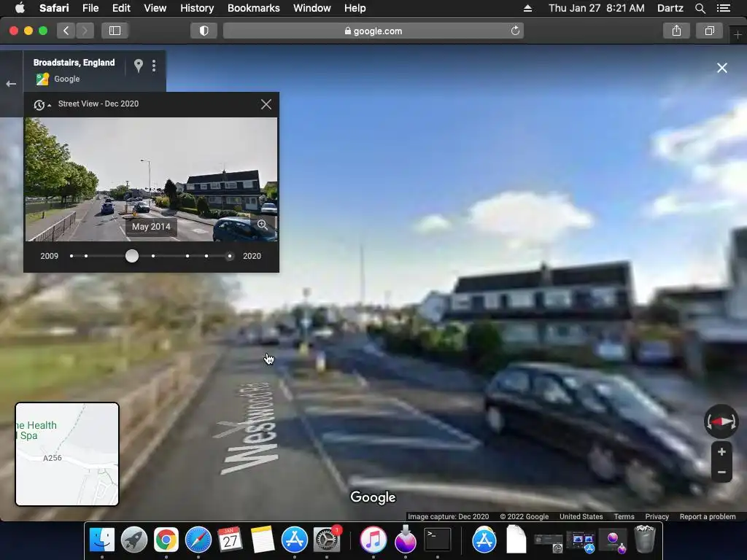Click the United States link
This screenshot has width=747, height=560.
pos(581,517)
